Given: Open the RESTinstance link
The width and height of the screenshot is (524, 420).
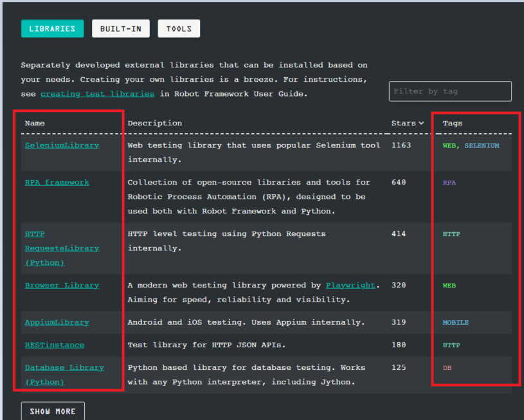Looking at the screenshot, I should click(54, 345).
